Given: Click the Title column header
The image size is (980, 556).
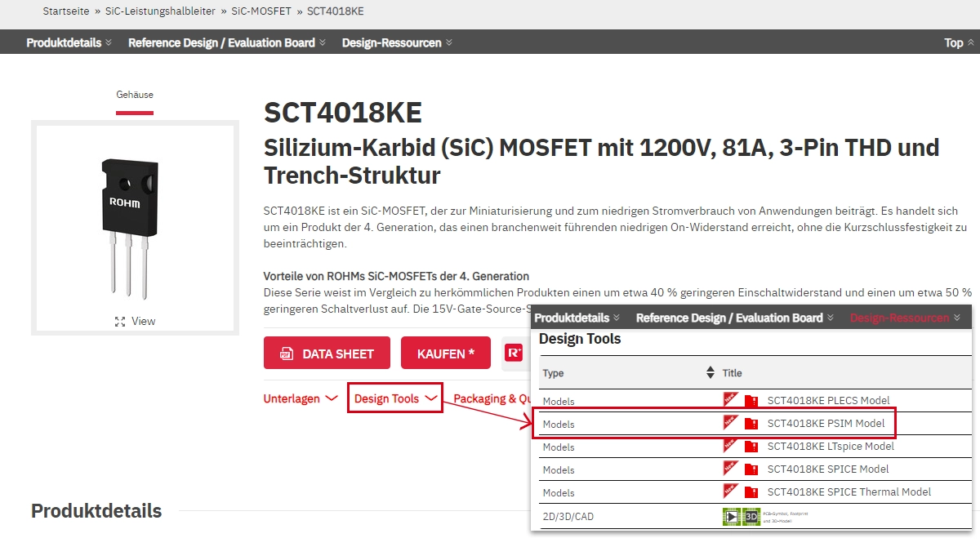Looking at the screenshot, I should 733,373.
